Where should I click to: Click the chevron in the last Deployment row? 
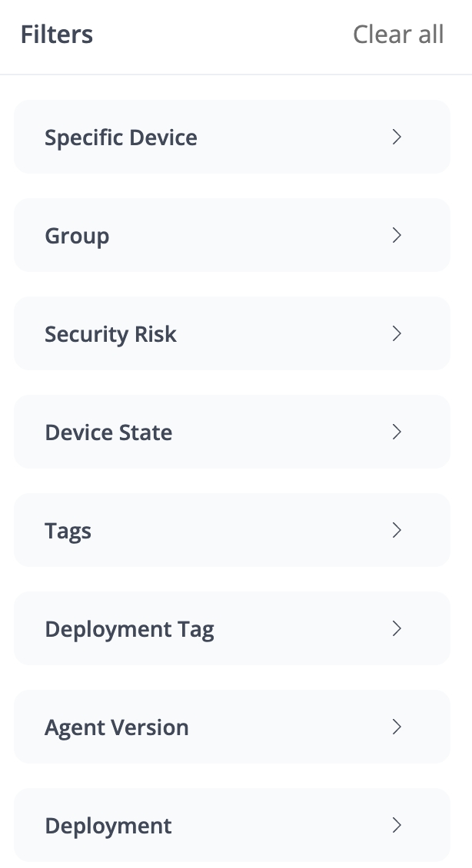(397, 825)
